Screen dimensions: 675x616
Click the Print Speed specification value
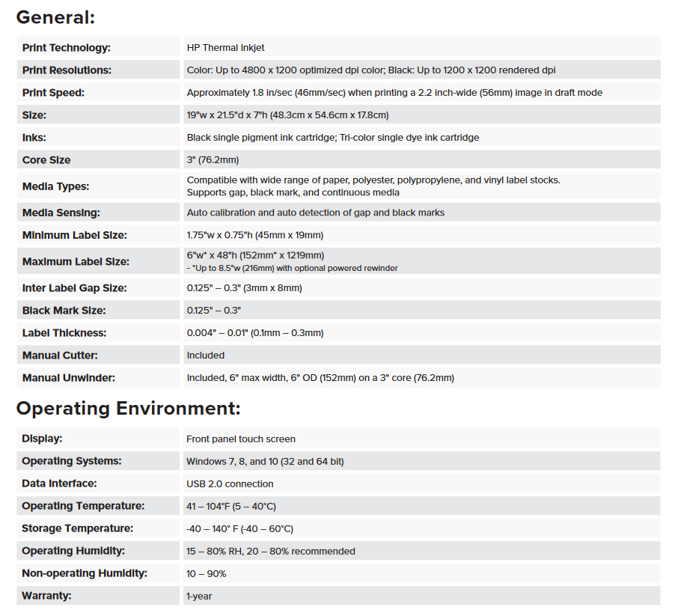click(394, 93)
